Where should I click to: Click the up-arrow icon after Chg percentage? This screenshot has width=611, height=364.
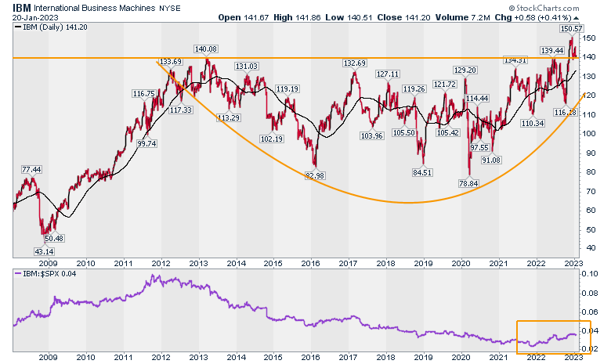576,18
